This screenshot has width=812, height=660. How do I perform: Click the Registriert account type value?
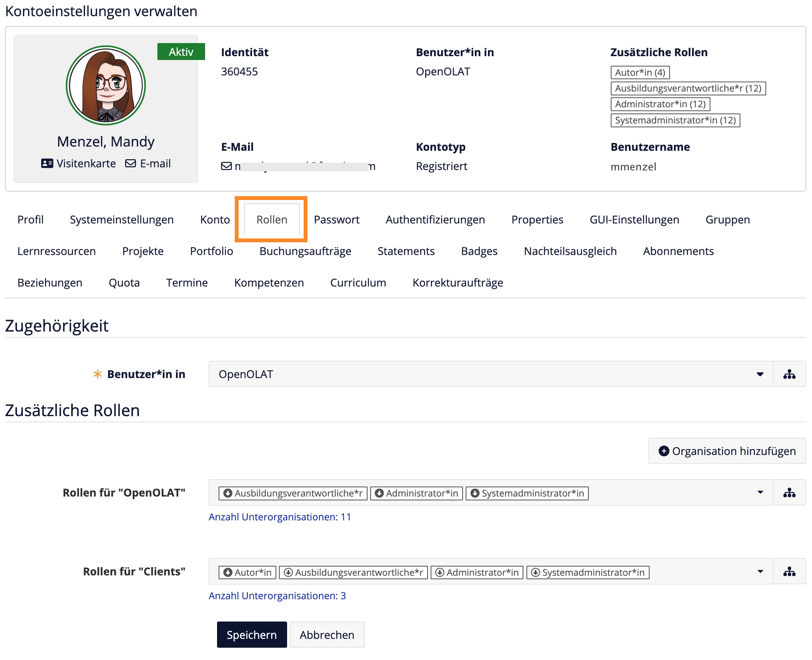tap(441, 166)
